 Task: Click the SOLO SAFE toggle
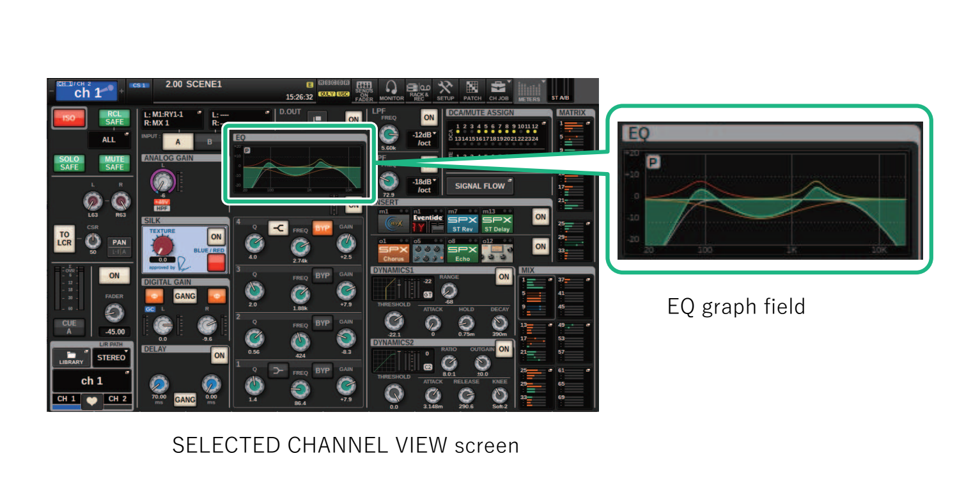pyautogui.click(x=69, y=163)
